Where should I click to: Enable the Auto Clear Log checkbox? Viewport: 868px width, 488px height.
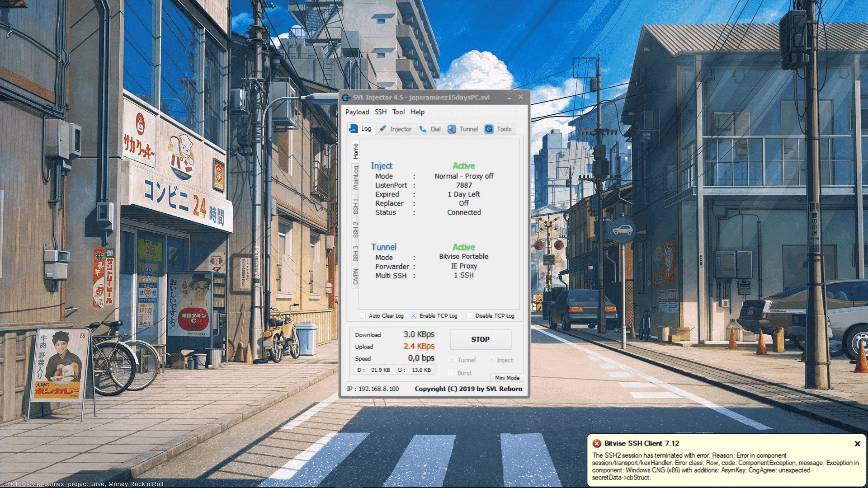[363, 316]
